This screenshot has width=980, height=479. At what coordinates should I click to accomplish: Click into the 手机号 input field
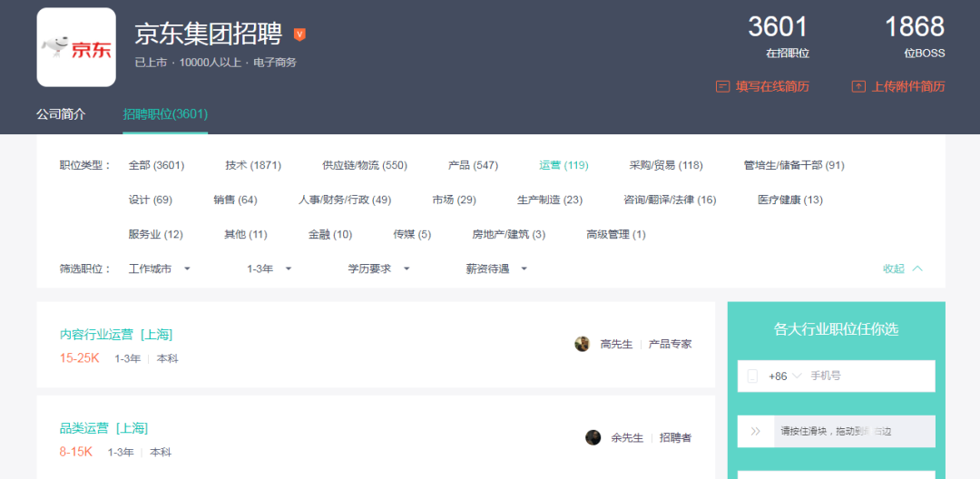coord(870,376)
